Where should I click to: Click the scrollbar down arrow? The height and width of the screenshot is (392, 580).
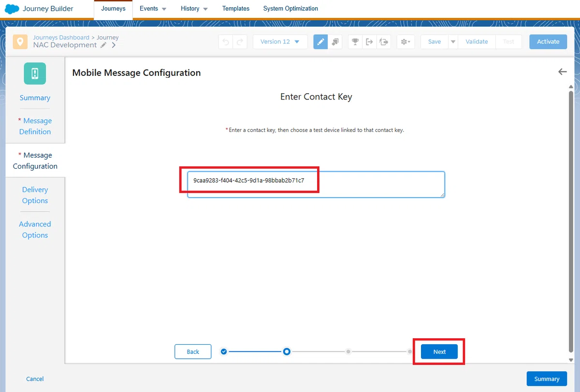click(x=571, y=360)
